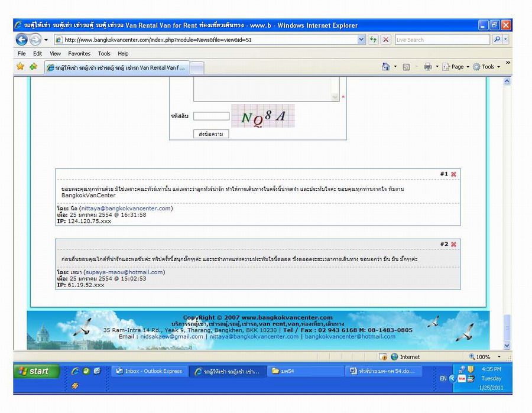Open the Favorites menu

pos(79,54)
